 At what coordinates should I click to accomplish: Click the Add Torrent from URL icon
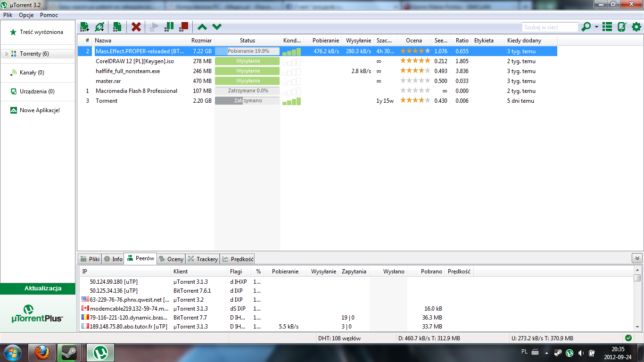99,27
